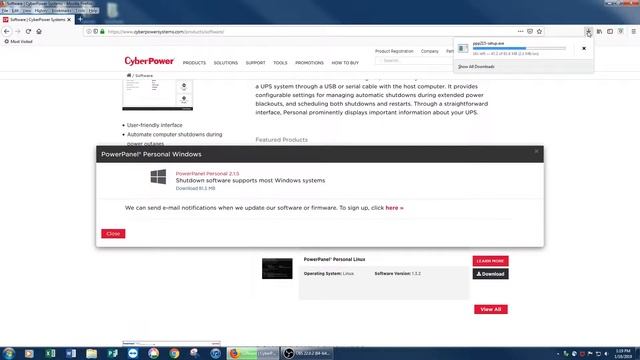Click the red Close button in dialog
The image size is (640, 360).
pyautogui.click(x=113, y=233)
